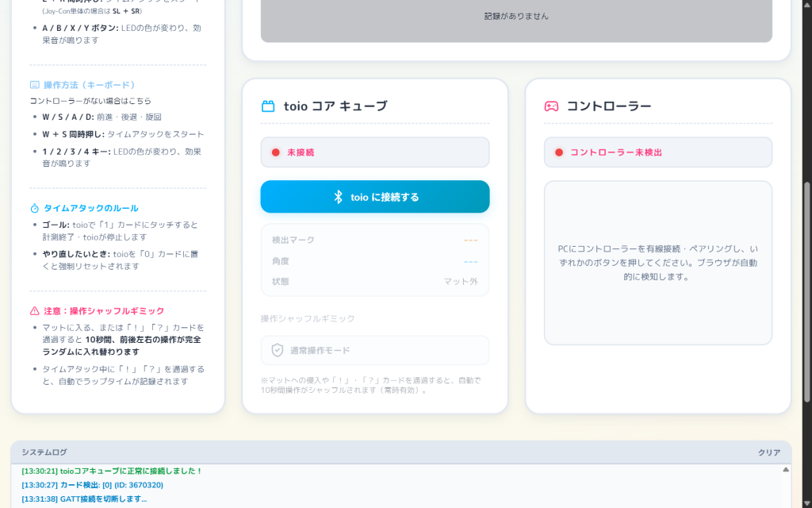The image size is (812, 508).
Task: Click the toio に接続する button
Action: pos(375,197)
